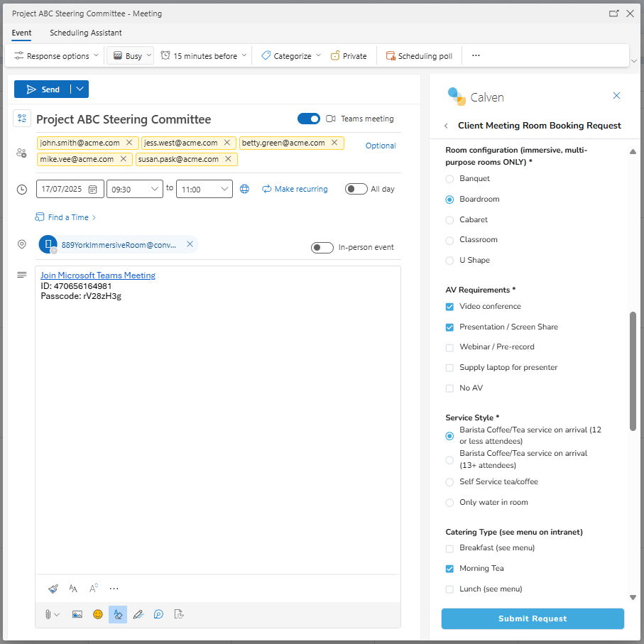Click the Calven panel vertical scrollbar thumb
Image resolution: width=644 pixels, height=644 pixels.
633,371
